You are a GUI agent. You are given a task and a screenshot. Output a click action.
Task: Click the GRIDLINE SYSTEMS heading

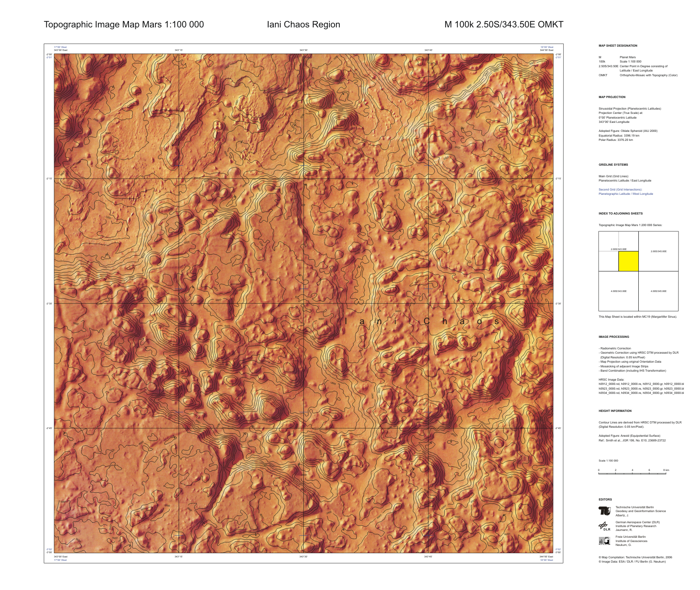coord(613,165)
